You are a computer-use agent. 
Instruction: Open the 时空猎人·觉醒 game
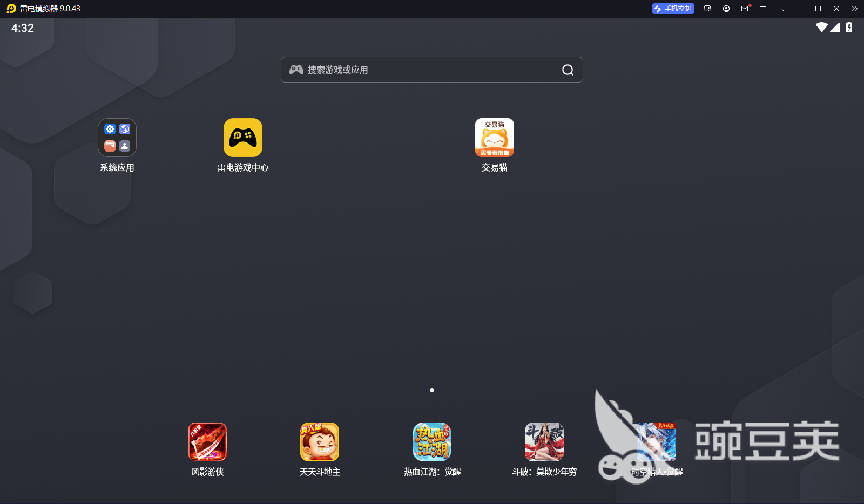coord(657,442)
